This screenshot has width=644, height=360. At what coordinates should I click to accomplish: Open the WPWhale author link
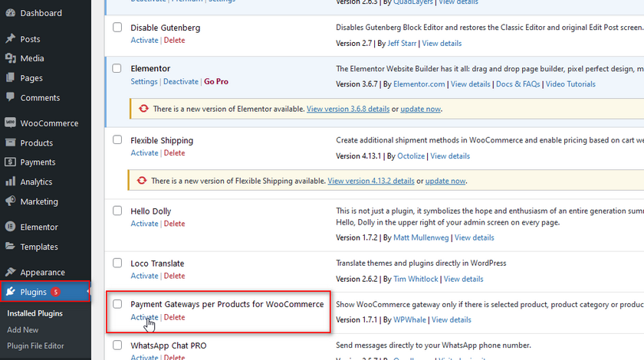409,319
